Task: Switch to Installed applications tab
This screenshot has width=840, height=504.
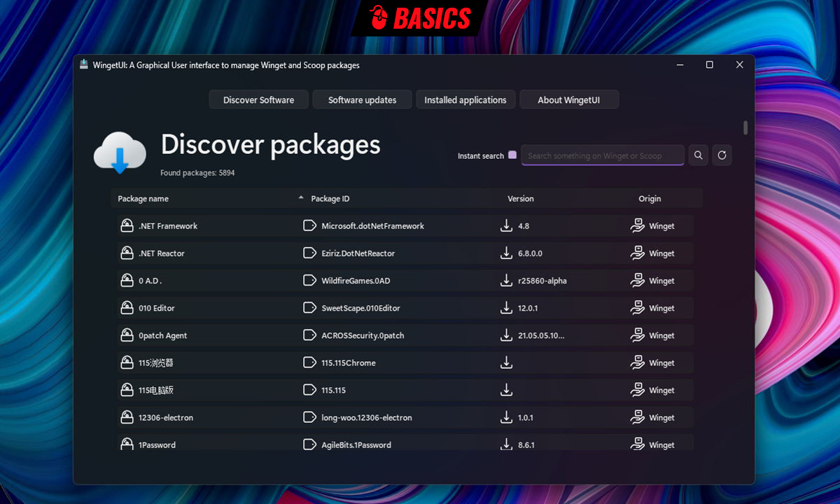Action: coord(465,100)
